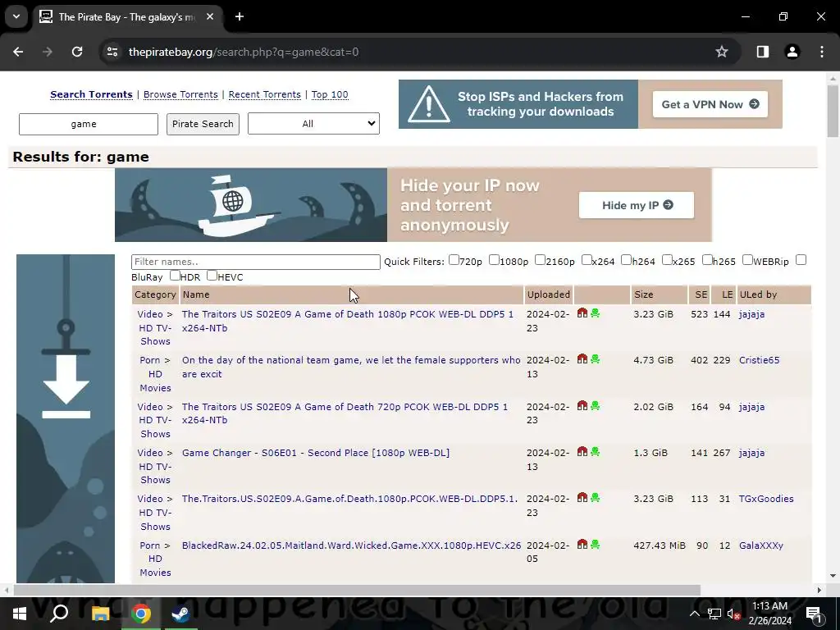
Task: Open Recent Torrents menu link
Action: pos(265,94)
